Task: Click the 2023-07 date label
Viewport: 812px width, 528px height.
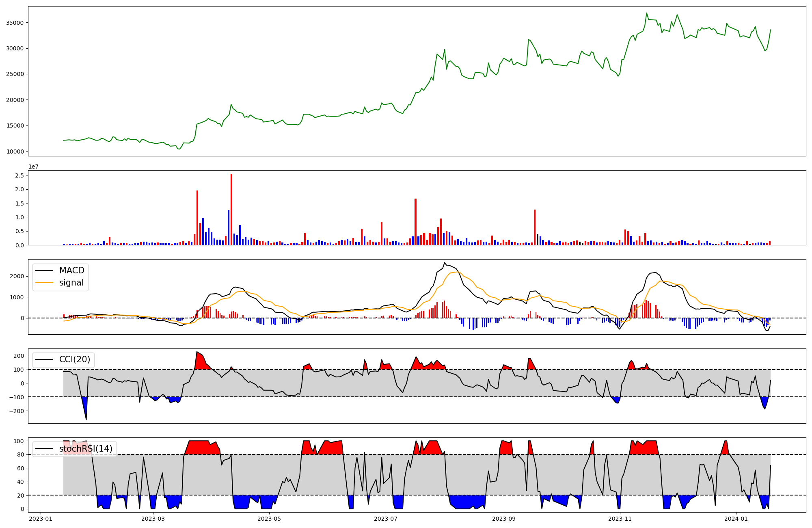Action: pyautogui.click(x=385, y=519)
